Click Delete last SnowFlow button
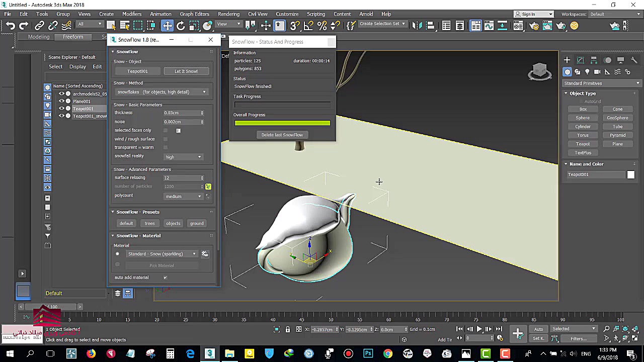This screenshot has width=644, height=362. 282,135
